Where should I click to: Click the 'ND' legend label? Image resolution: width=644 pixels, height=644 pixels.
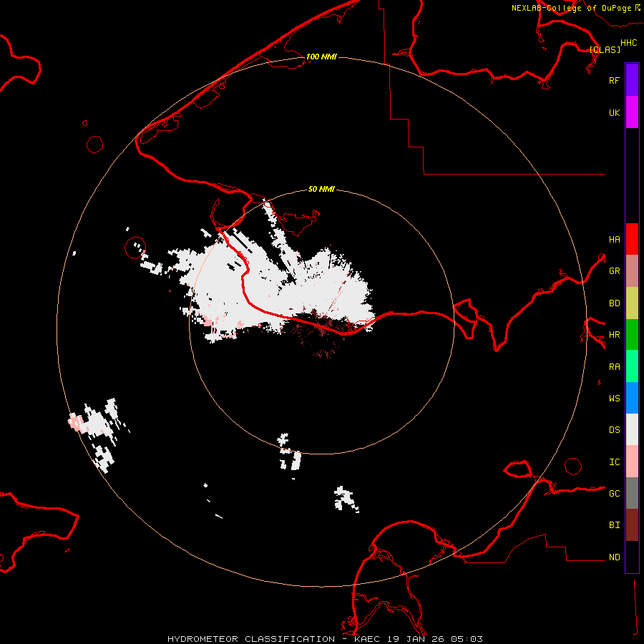[614, 557]
